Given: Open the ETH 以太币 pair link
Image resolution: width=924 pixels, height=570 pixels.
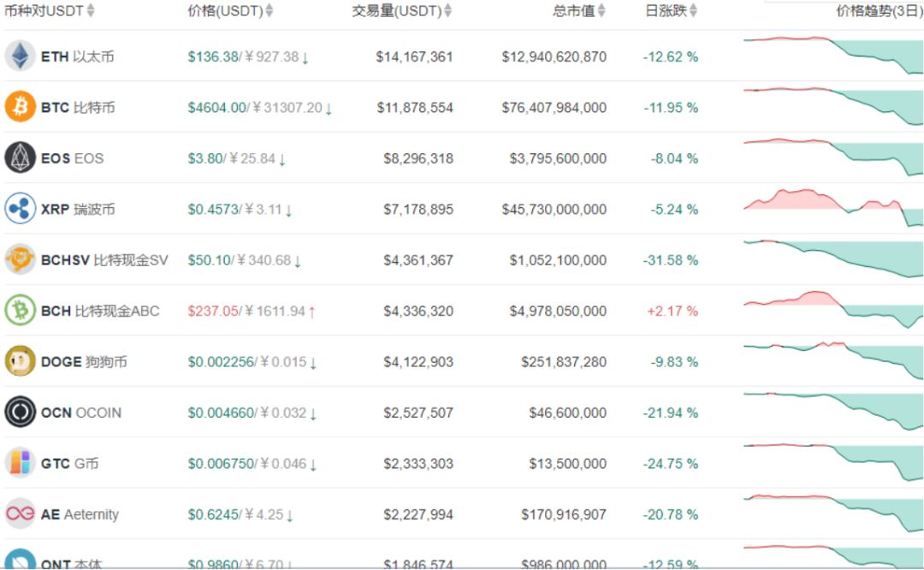Looking at the screenshot, I should [x=77, y=56].
